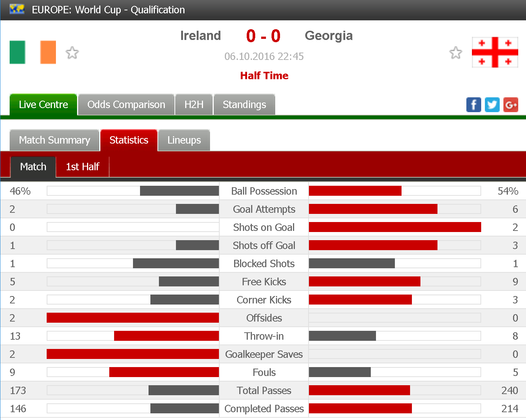
Task: Show the Lineups tab
Action: 184,140
